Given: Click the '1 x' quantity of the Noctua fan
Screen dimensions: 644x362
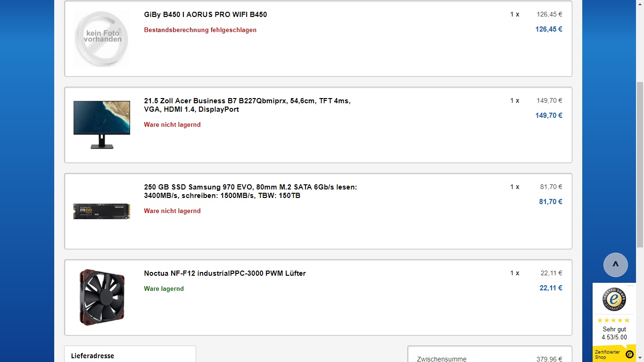Looking at the screenshot, I should (515, 273).
